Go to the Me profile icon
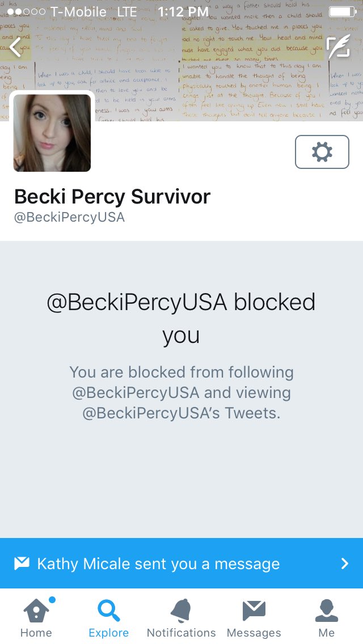The image size is (363, 644). tap(326, 611)
